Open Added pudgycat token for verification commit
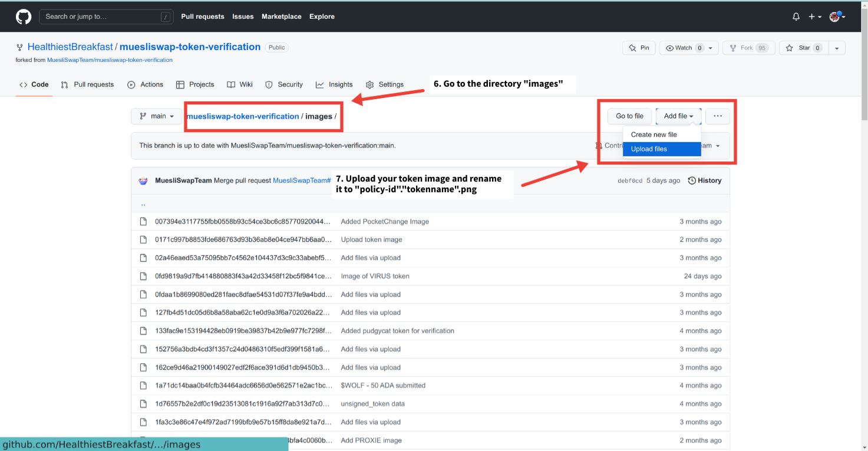Viewport: 868px width, 451px height. coord(398,331)
